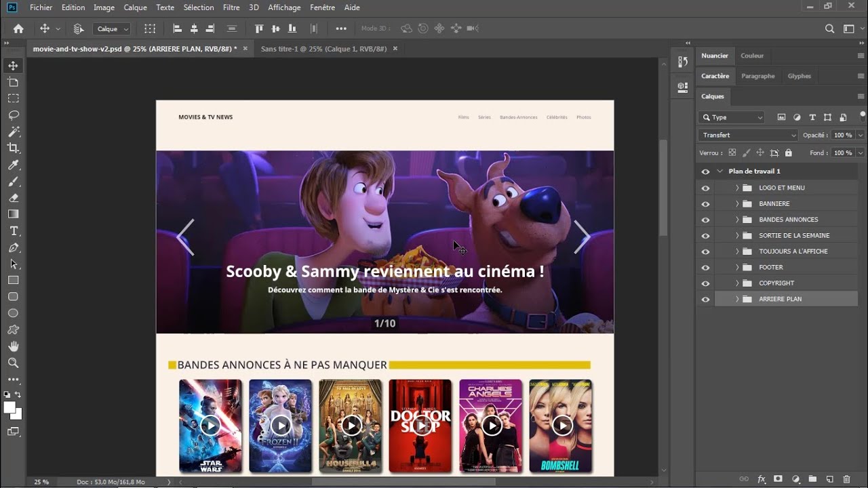Expand the FOOTER group
Image resolution: width=868 pixels, height=488 pixels.
737,267
